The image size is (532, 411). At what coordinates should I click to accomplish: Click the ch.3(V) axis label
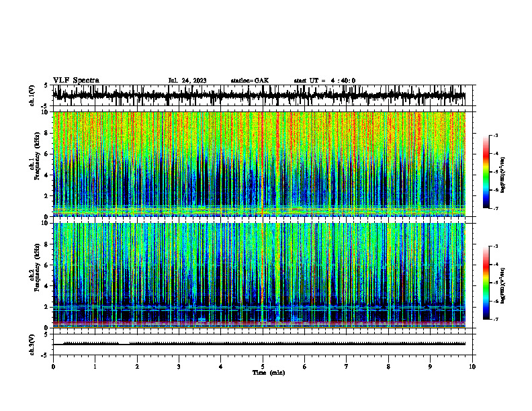point(32,345)
